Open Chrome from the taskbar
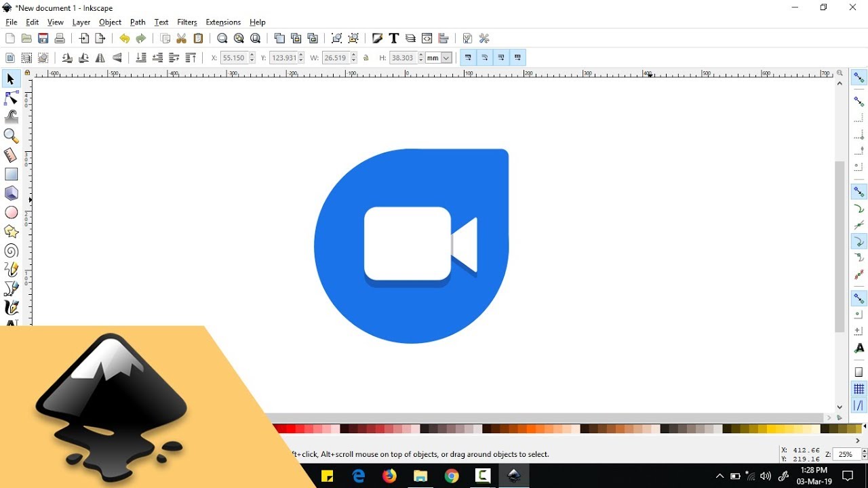 [452, 476]
